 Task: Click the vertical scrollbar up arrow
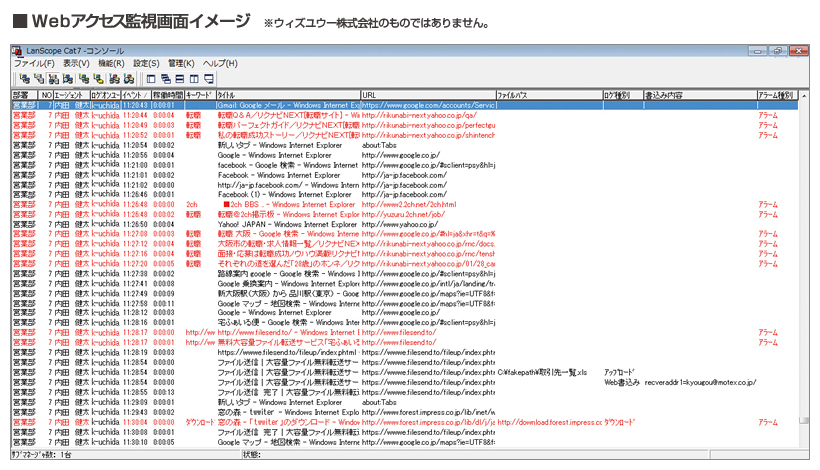pyautogui.click(x=804, y=96)
